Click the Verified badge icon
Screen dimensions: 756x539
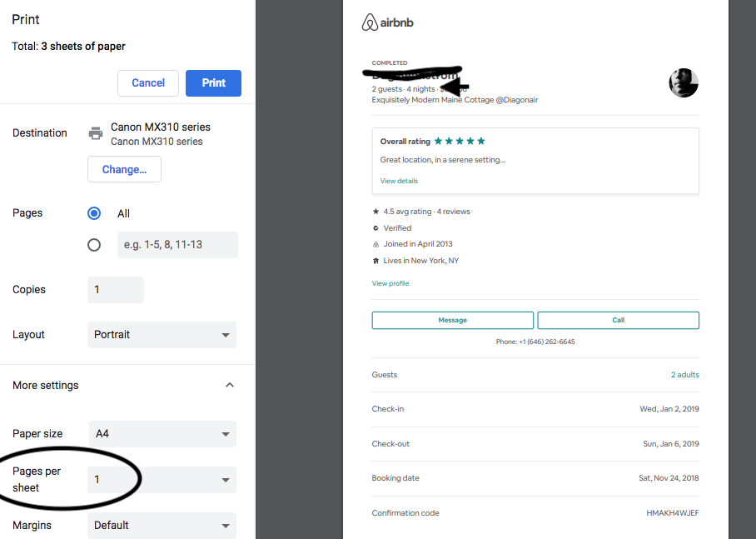click(x=376, y=228)
